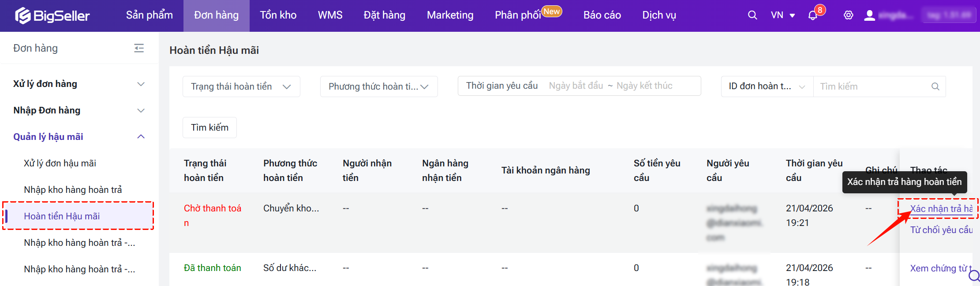This screenshot has width=980, height=286.
Task: Click the Ngày bắt đầu date field
Action: tap(576, 86)
